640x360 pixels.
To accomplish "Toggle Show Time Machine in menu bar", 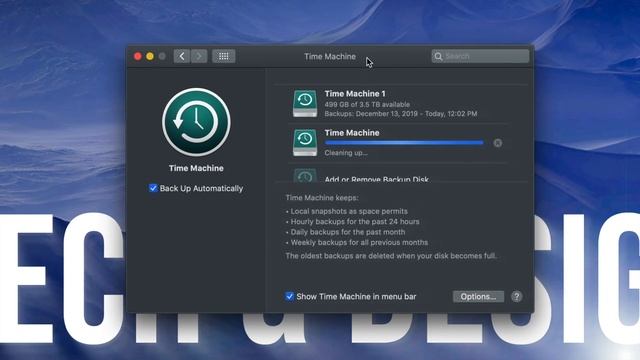I will pos(289,296).
